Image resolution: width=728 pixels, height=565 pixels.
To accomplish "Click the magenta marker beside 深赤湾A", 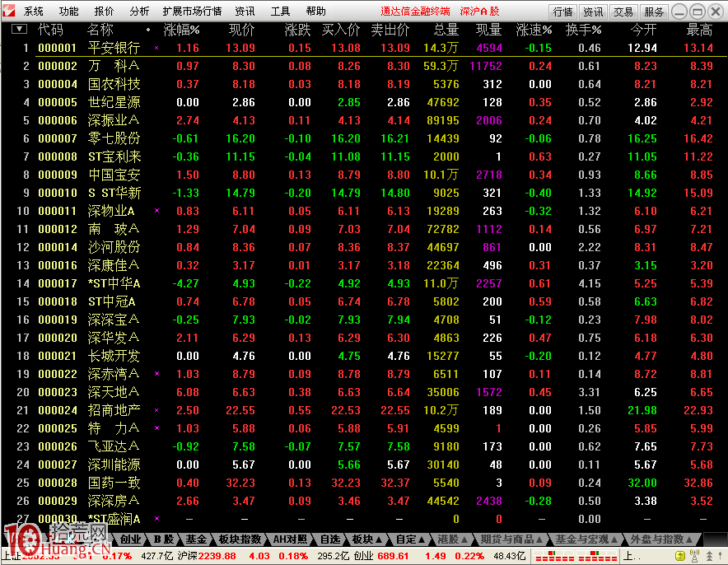I will coord(157,374).
